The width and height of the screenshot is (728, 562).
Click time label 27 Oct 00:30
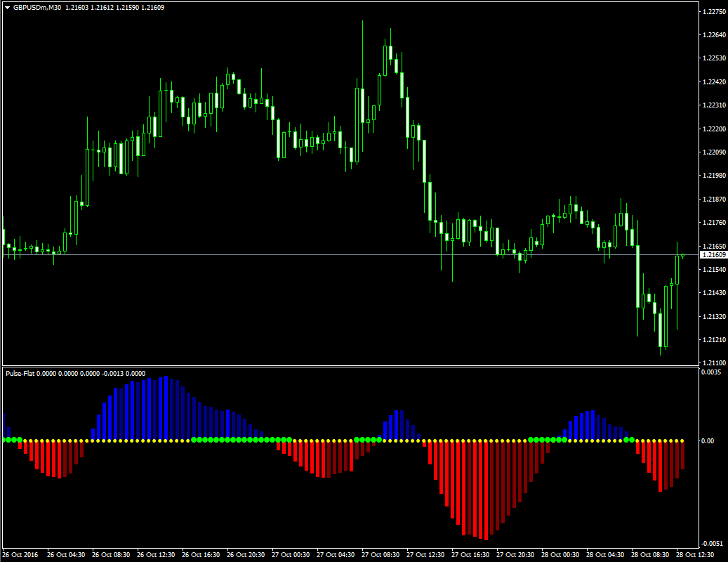[x=291, y=554]
